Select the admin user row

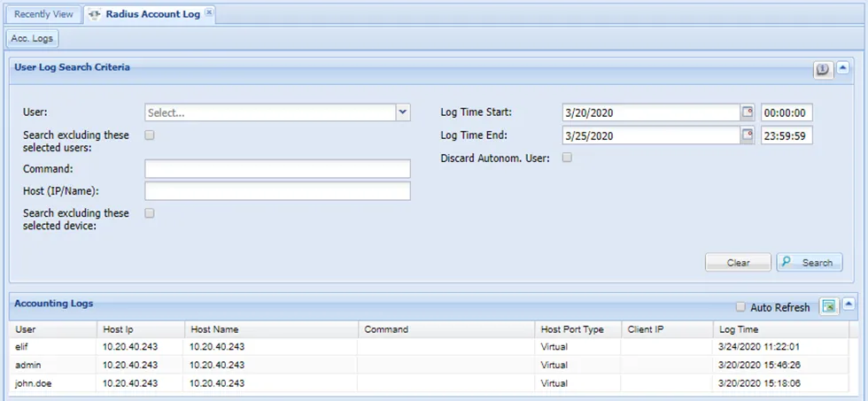[429, 365]
